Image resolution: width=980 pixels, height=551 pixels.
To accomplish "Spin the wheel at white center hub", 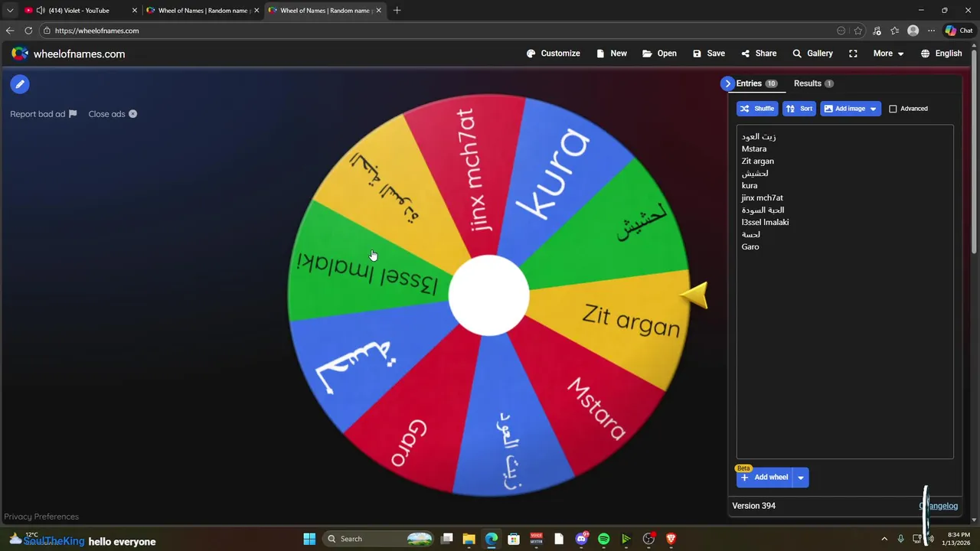I will point(488,295).
